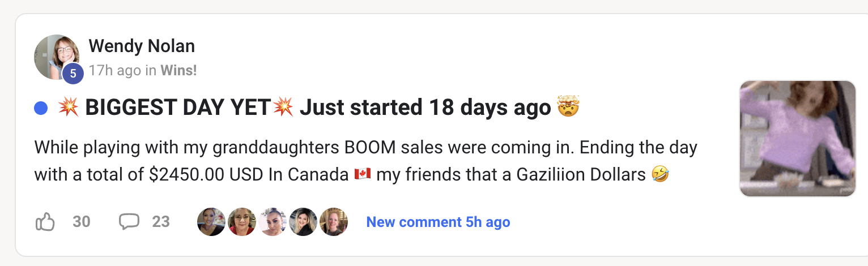Open the Wins! category

[178, 70]
